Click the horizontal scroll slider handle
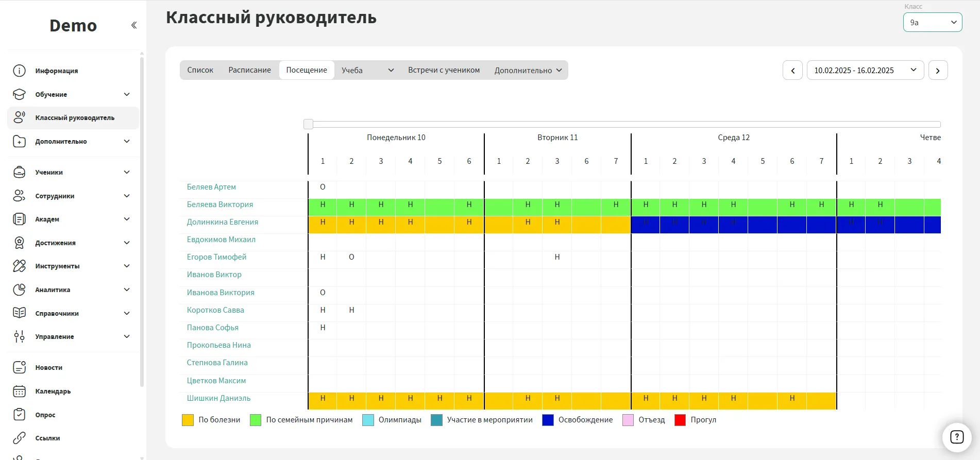The width and height of the screenshot is (980, 460). tap(308, 124)
